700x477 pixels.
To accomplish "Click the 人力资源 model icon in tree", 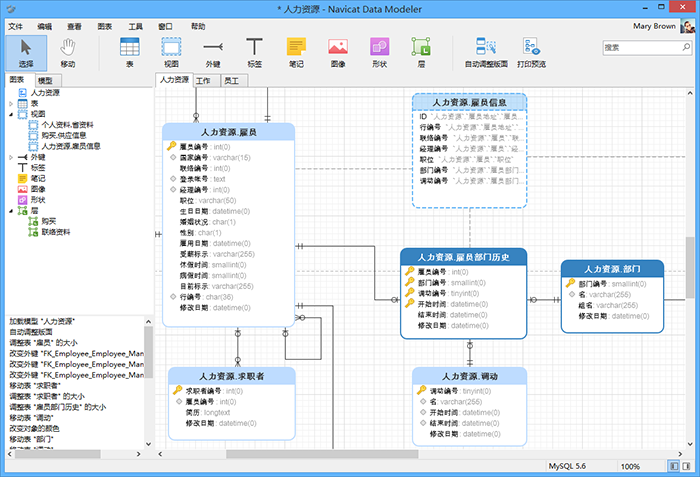I will tap(22, 92).
